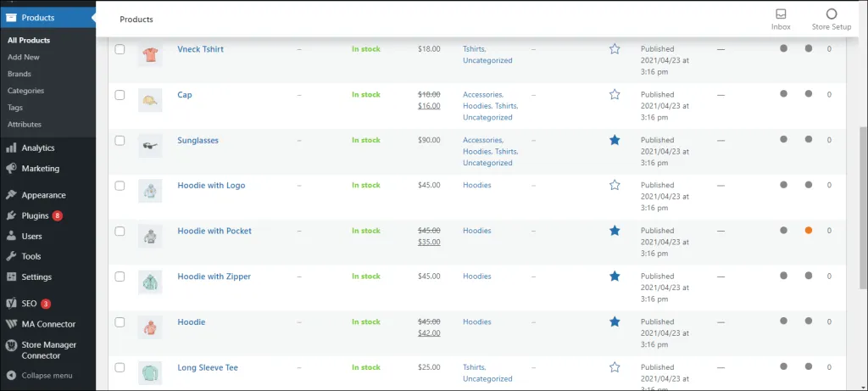Open the Sunglasses product thumbnail
868x391 pixels.
click(x=150, y=146)
